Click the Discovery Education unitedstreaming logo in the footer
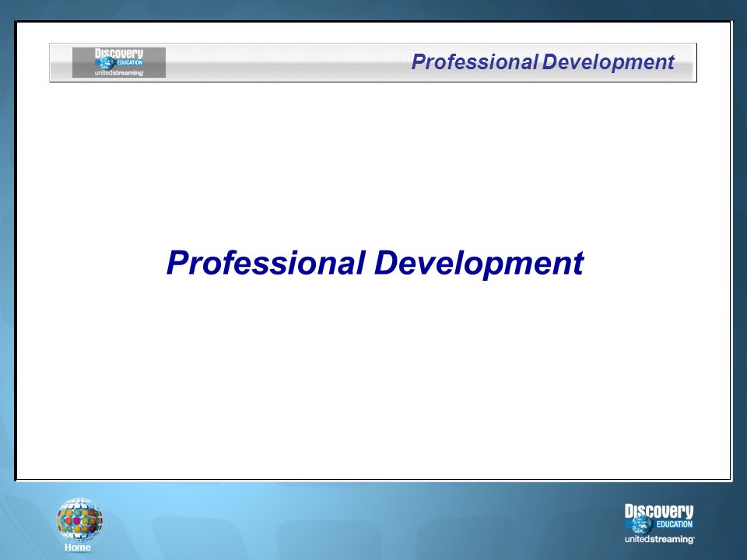747x560 pixels. 659,523
